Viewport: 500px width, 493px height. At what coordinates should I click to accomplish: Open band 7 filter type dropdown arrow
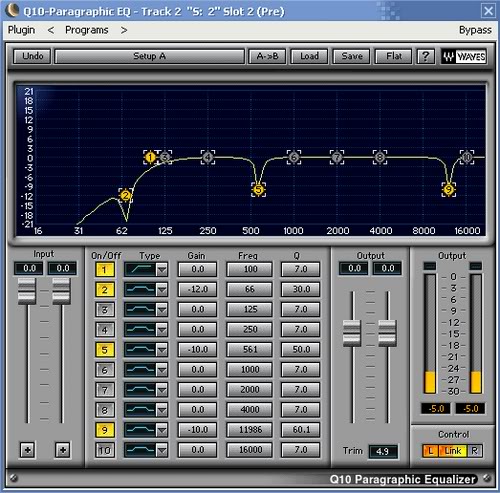tap(162, 389)
